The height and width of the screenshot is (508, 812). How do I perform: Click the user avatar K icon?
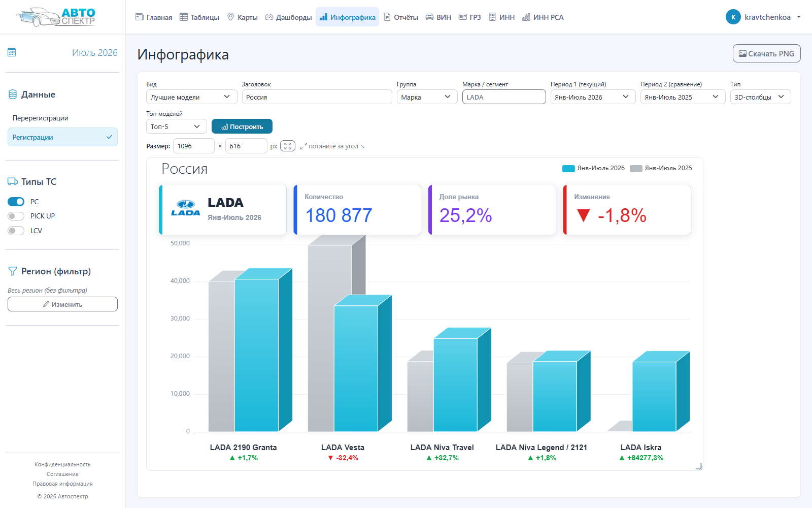tap(733, 17)
